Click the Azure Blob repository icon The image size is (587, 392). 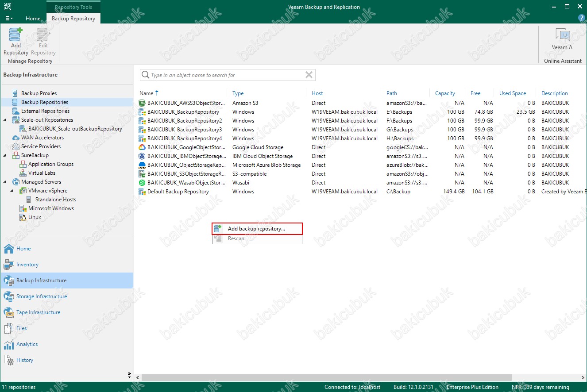(x=142, y=165)
